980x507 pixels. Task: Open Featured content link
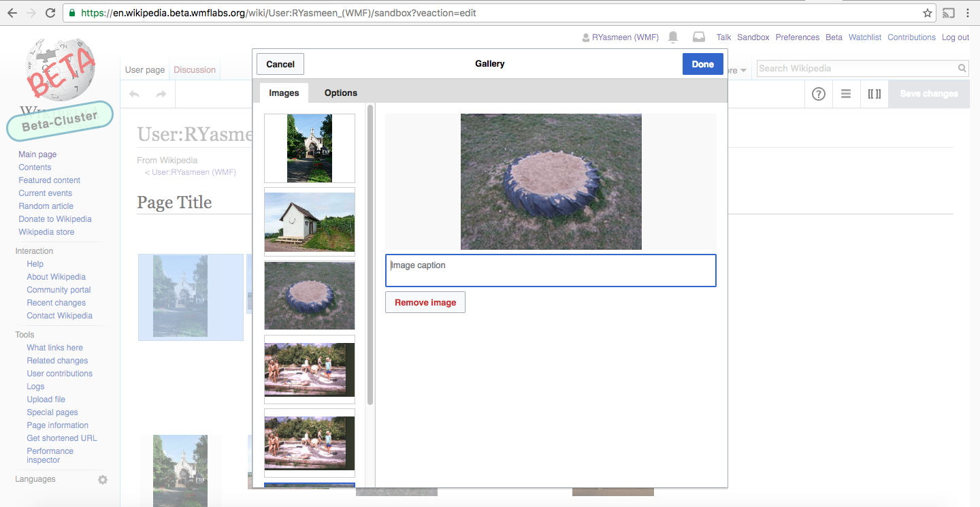[50, 180]
